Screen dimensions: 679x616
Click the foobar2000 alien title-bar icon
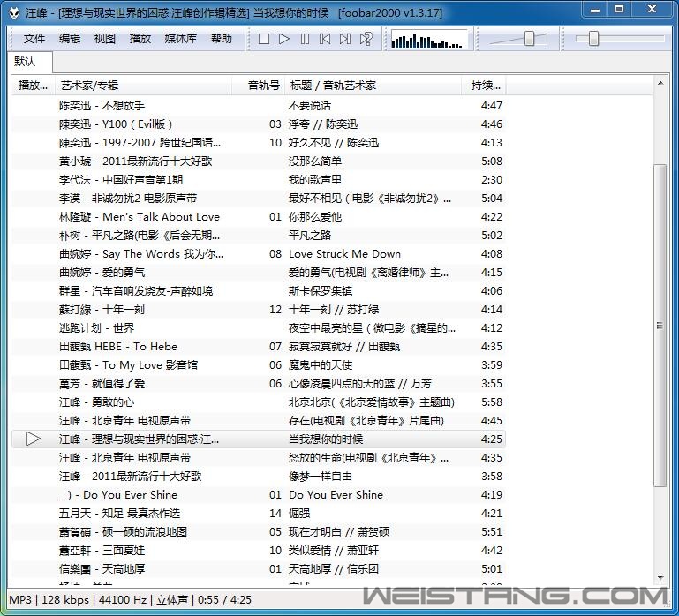(14, 12)
